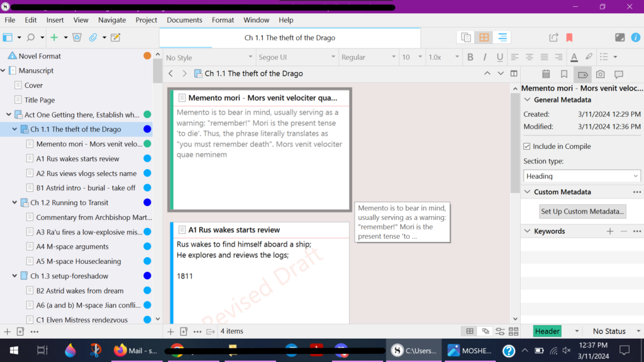The image size is (644, 362).
Task: Open Quick Reference notepad icon
Action: click(x=115, y=38)
